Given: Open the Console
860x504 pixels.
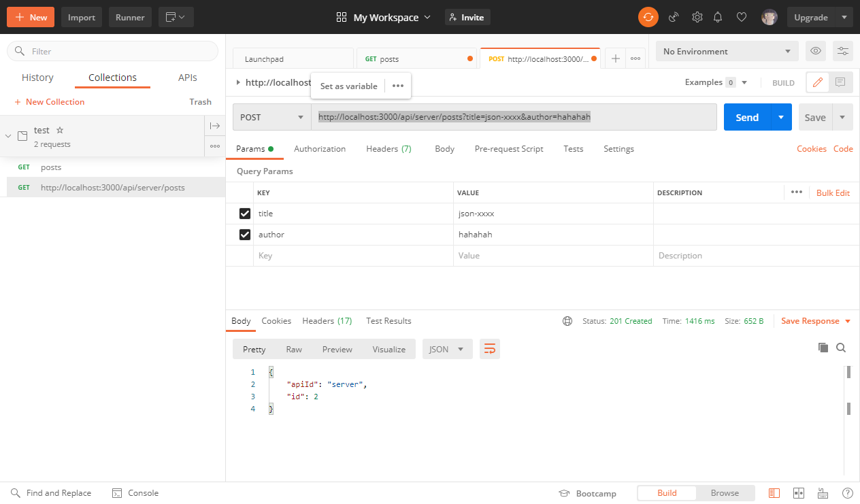Looking at the screenshot, I should click(135, 493).
